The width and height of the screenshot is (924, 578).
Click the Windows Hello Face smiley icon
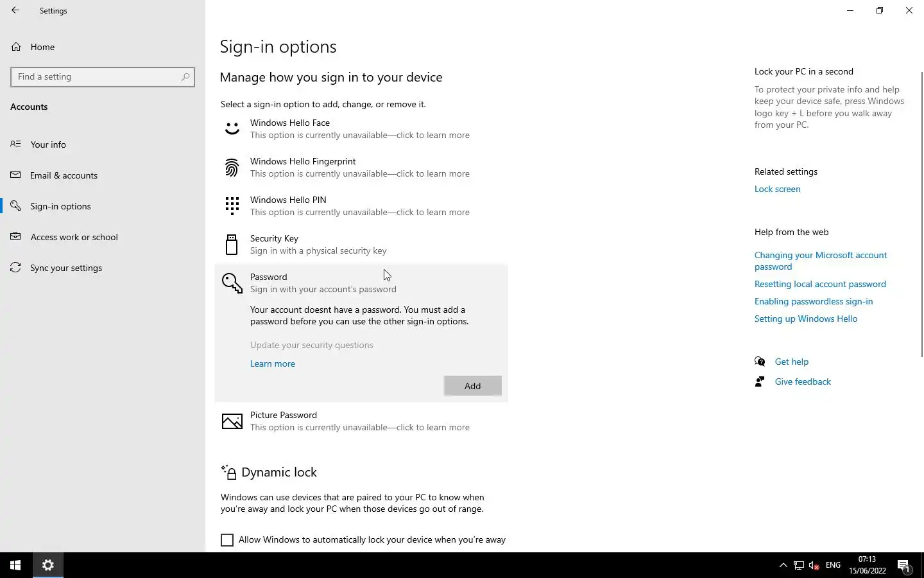pos(232,128)
